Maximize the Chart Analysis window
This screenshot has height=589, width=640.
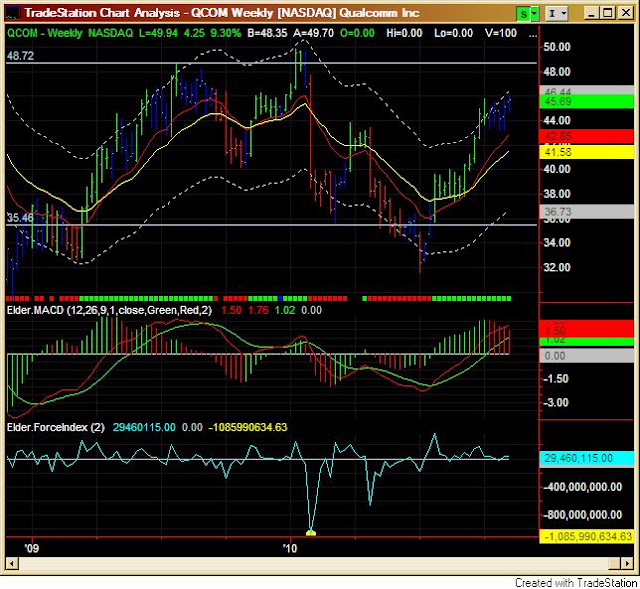tap(608, 13)
